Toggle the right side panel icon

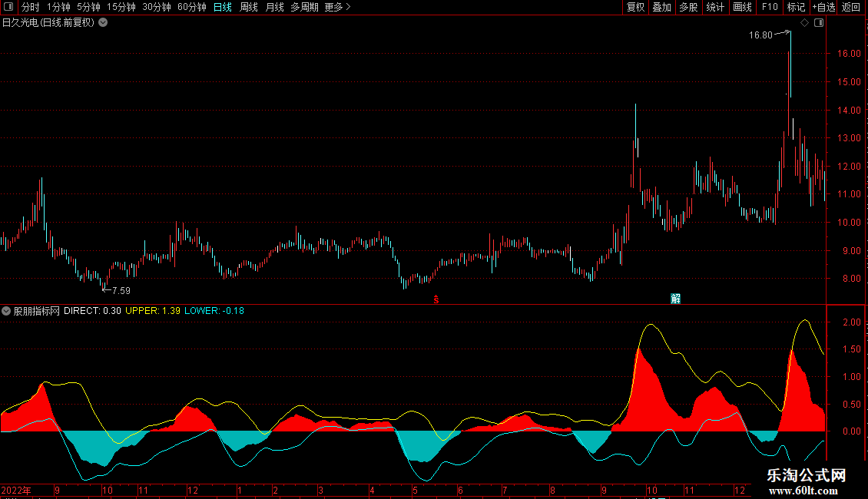click(819, 23)
